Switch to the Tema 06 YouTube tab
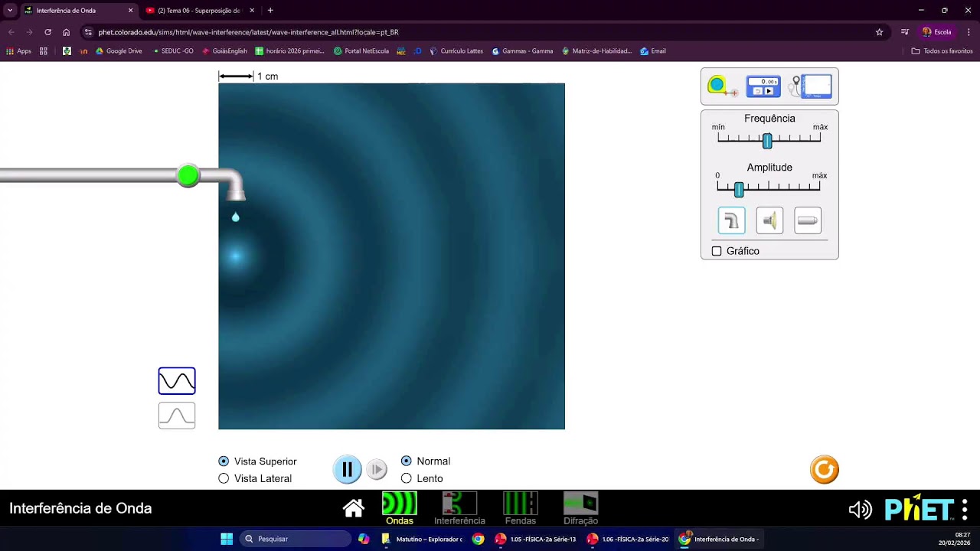980x551 pixels. (201, 11)
